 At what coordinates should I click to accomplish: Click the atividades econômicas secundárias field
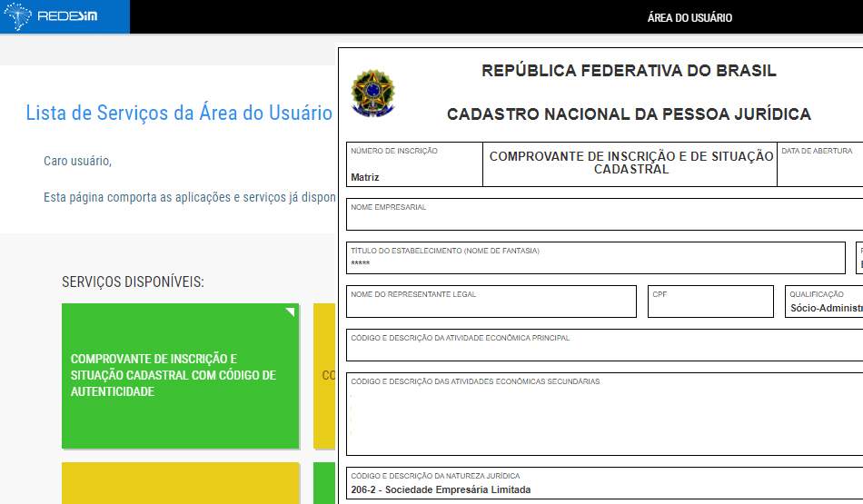tap(604, 414)
